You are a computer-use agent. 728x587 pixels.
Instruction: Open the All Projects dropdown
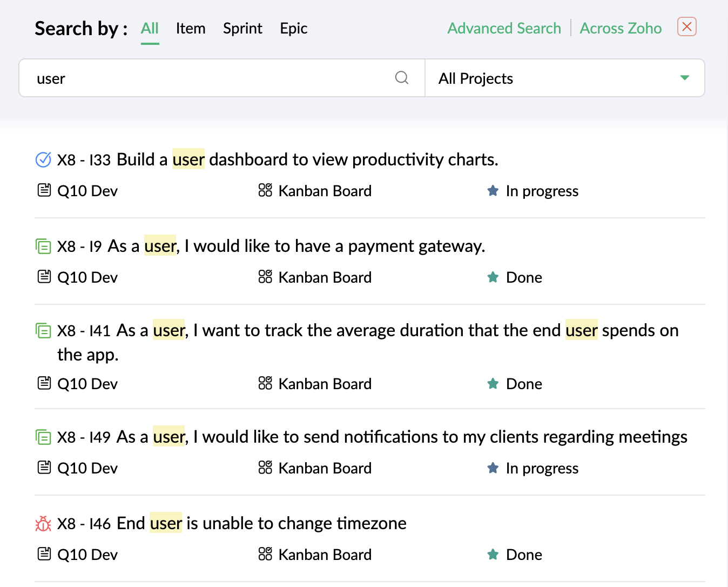tap(565, 78)
